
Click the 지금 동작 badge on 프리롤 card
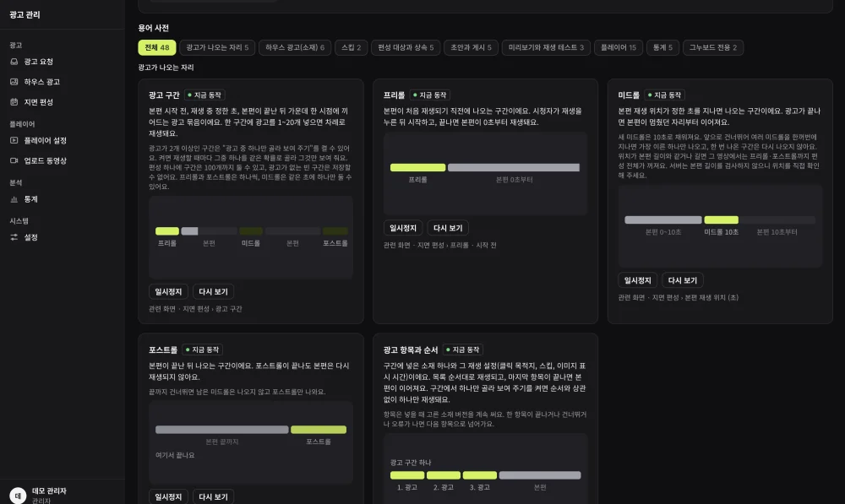tap(430, 95)
